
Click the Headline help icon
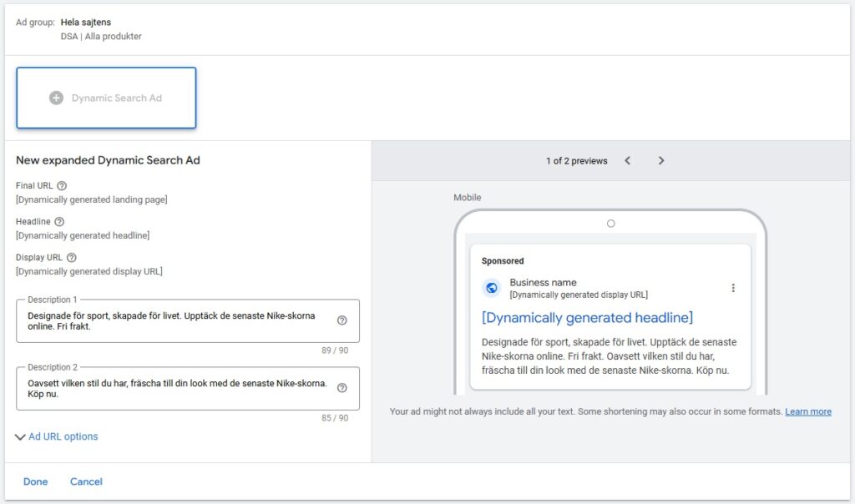point(59,222)
